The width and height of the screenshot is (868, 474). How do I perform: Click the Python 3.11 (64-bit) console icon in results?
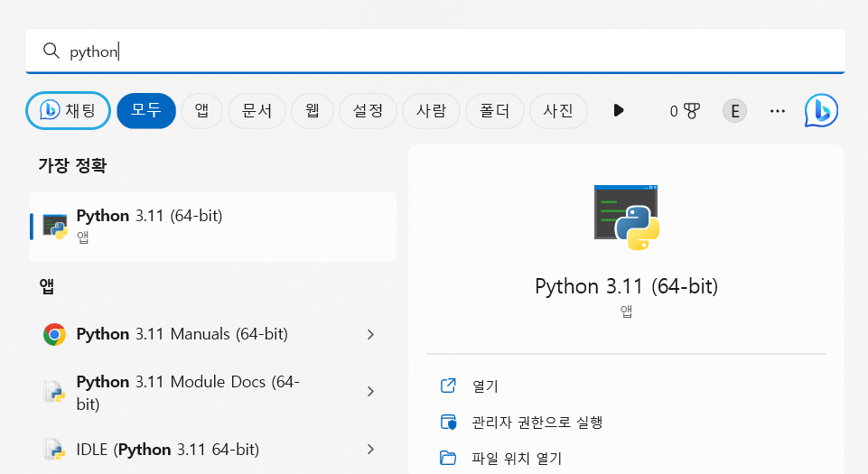pyautogui.click(x=55, y=227)
